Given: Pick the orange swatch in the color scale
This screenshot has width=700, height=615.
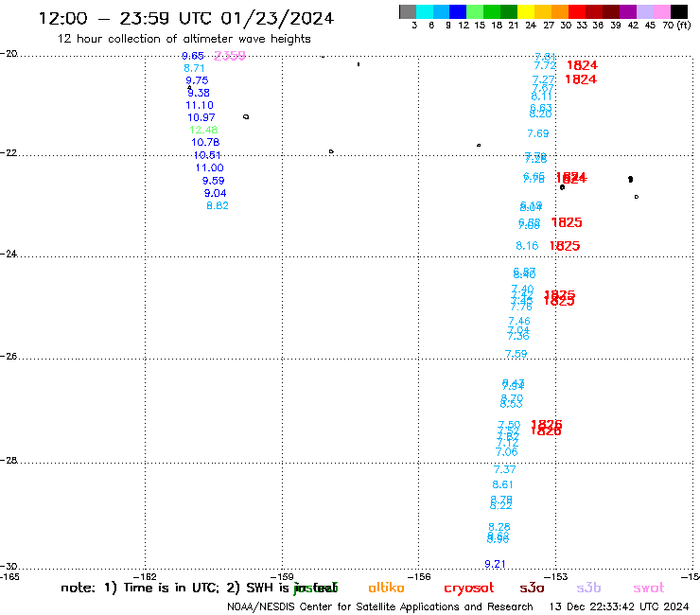Looking at the screenshot, I should coord(560,11).
